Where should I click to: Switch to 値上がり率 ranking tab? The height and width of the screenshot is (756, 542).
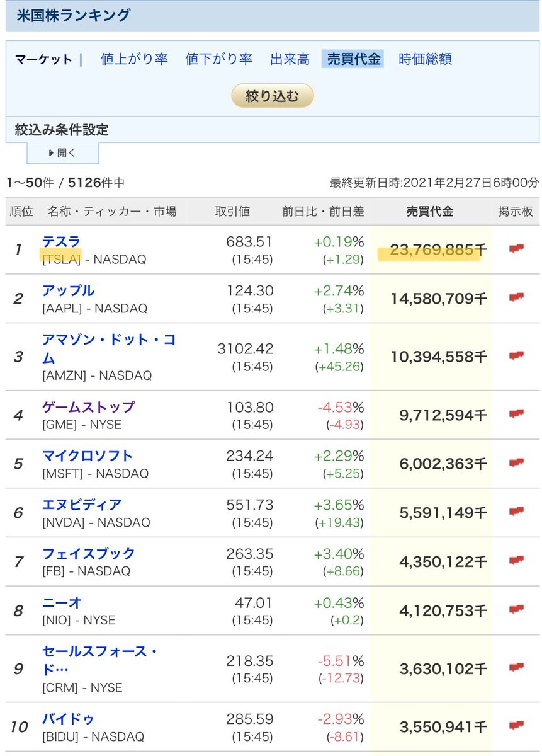pos(134,59)
